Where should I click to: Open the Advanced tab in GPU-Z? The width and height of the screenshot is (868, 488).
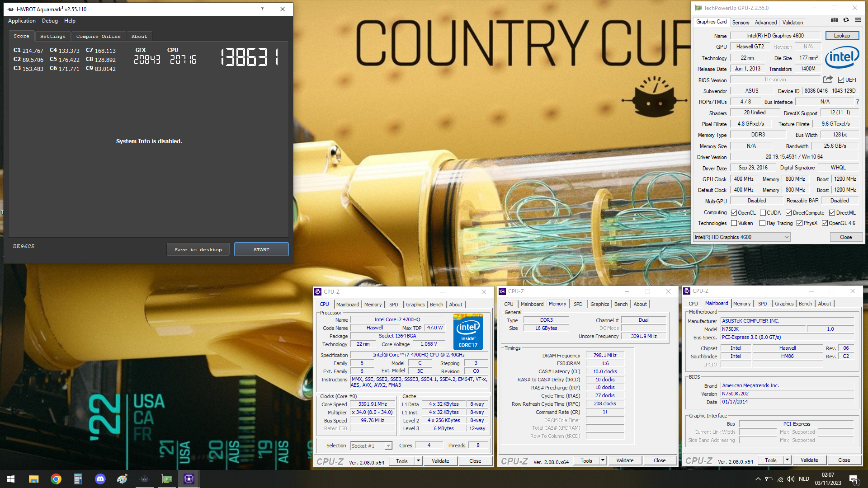pos(766,22)
